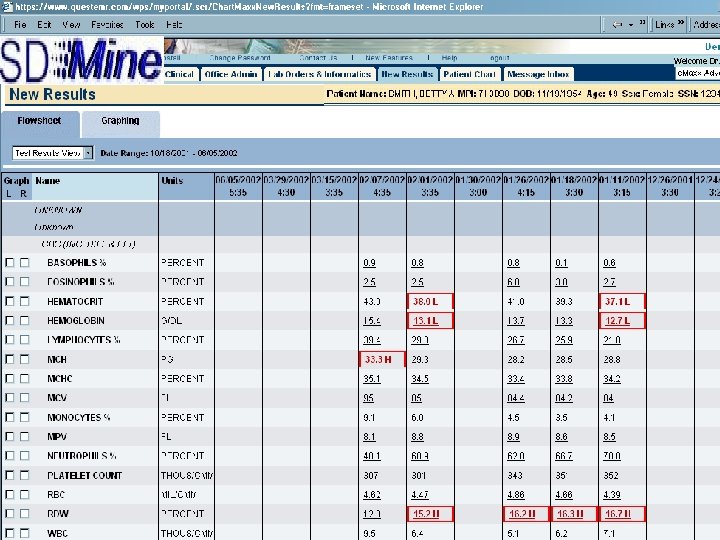Select the Flowsheet tab
Screen dimensions: 720x540
tap(39, 122)
